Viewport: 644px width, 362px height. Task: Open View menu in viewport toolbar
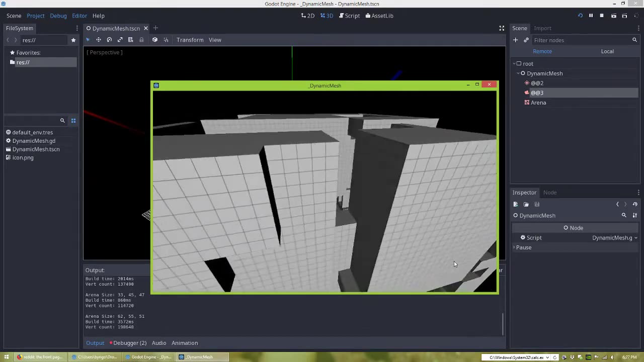click(215, 40)
